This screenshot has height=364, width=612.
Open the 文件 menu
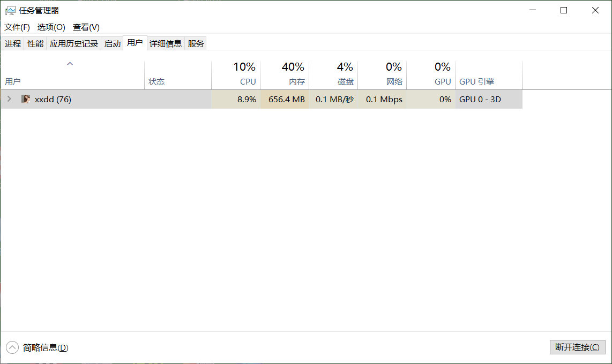click(17, 27)
